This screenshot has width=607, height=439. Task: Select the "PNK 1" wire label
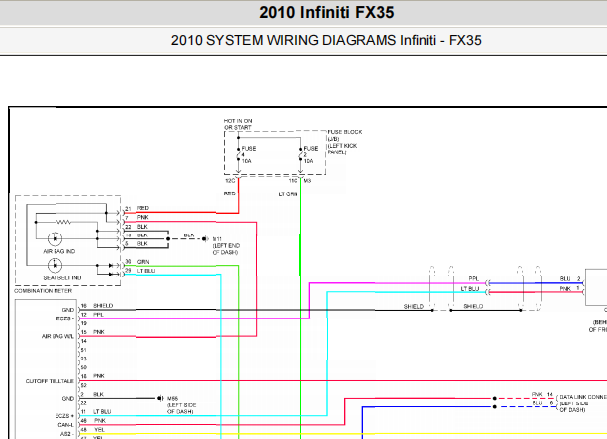(570, 288)
